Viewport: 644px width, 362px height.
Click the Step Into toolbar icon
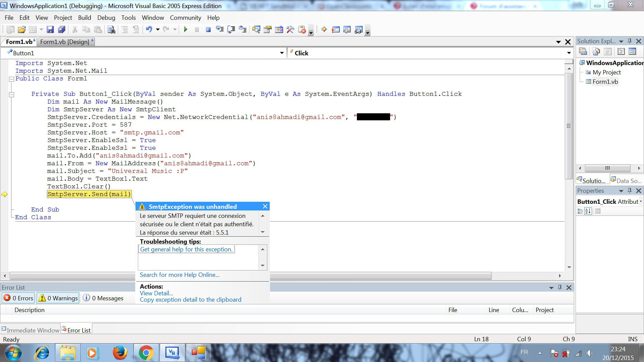click(x=220, y=29)
